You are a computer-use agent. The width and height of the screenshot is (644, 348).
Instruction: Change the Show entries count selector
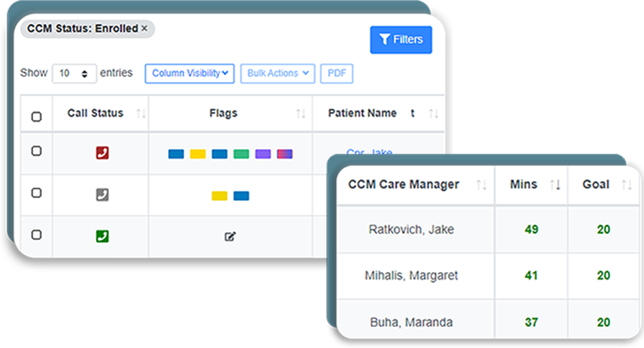coord(74,73)
